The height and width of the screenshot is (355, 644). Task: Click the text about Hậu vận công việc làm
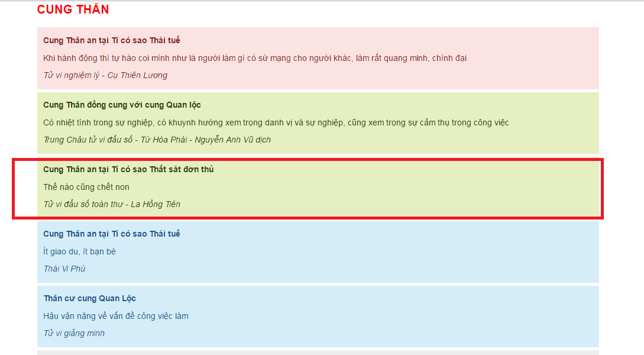pyautogui.click(x=115, y=316)
